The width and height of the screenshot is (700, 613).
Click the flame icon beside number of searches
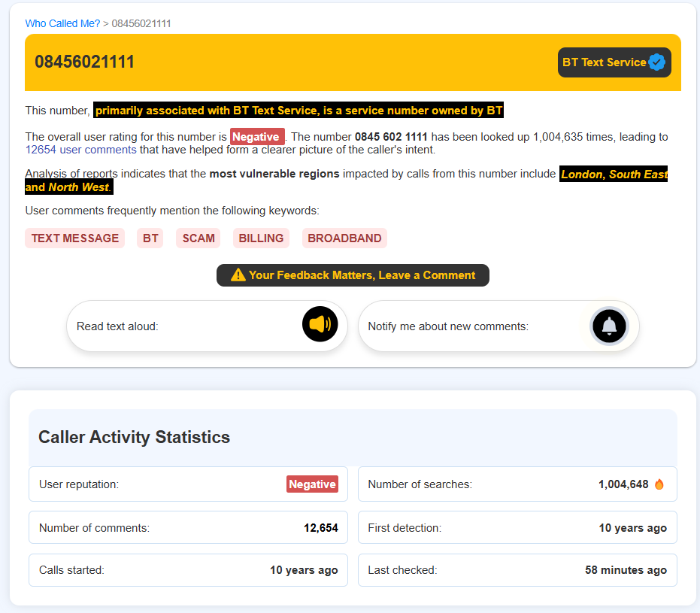(659, 484)
